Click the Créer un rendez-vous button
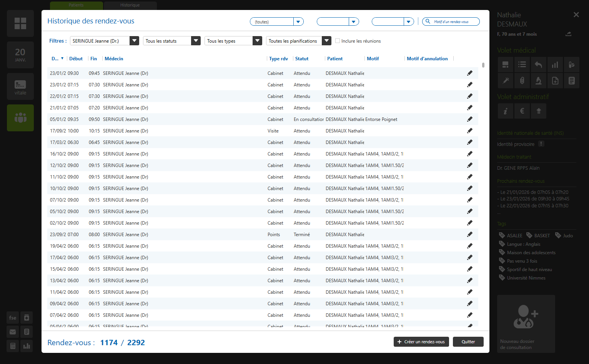This screenshot has width=589, height=364. [421, 342]
